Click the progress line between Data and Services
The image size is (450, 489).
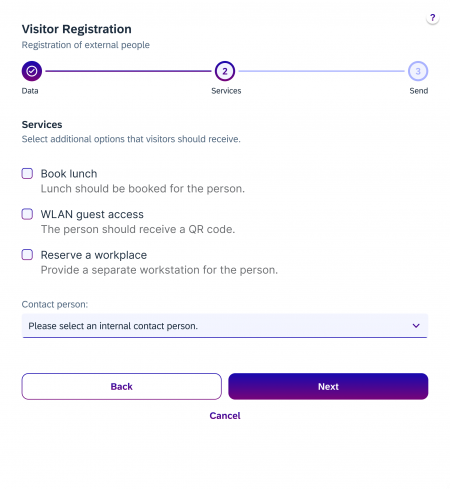point(128,71)
